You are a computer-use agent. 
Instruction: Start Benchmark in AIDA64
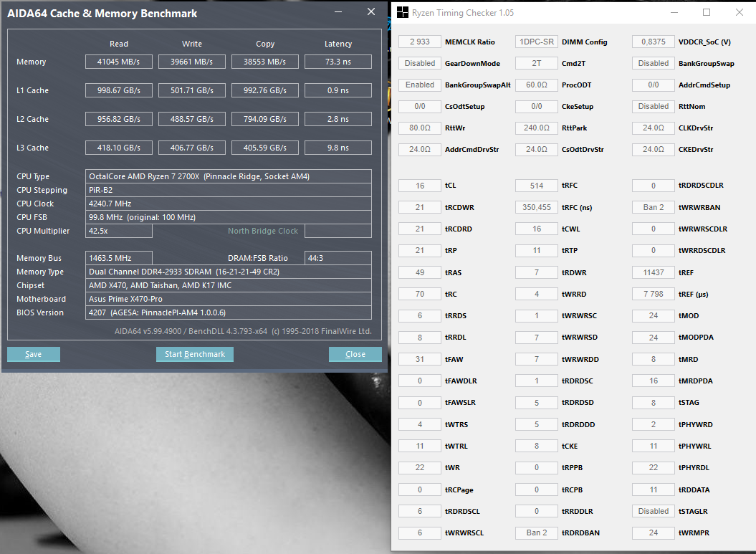(x=195, y=354)
